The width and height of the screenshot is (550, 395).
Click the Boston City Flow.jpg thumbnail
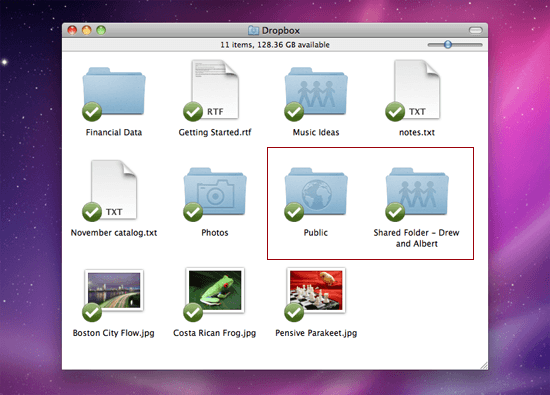point(114,290)
